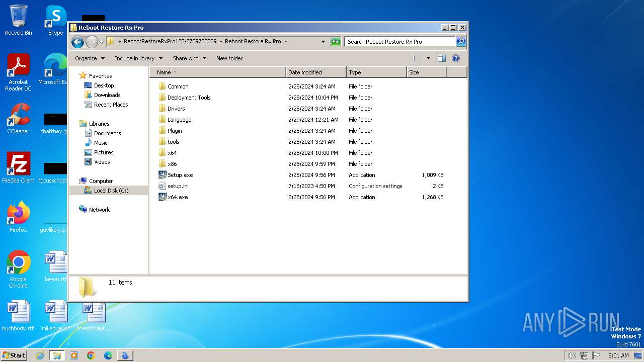Screen dimensions: 644x362
Task: Open Recent Places in the navigation pane
Action: click(111, 105)
